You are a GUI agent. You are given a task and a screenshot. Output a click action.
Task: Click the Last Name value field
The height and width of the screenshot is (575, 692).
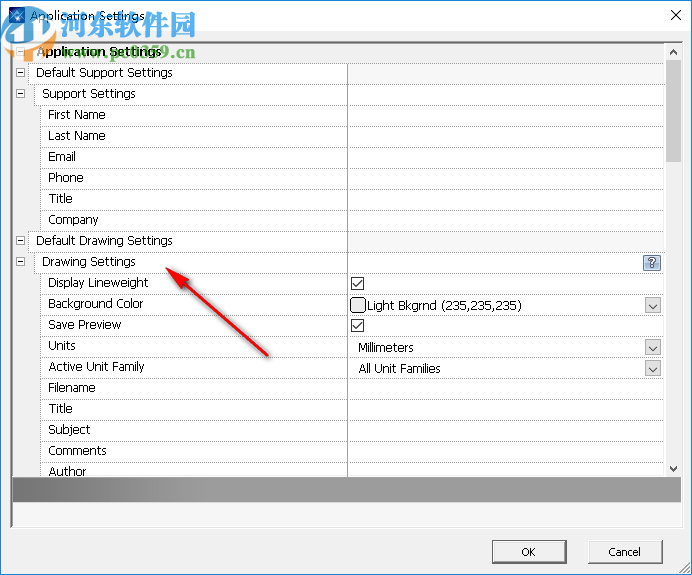pyautogui.click(x=506, y=137)
